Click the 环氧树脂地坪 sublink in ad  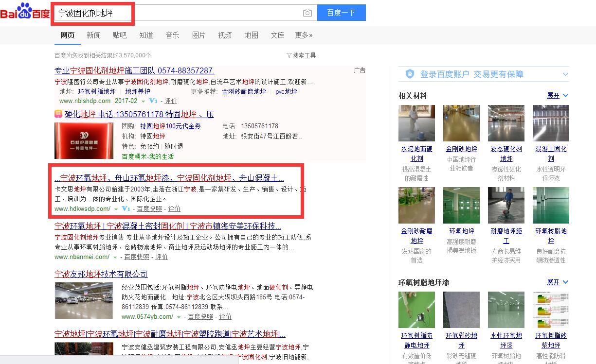pyautogui.click(x=97, y=91)
